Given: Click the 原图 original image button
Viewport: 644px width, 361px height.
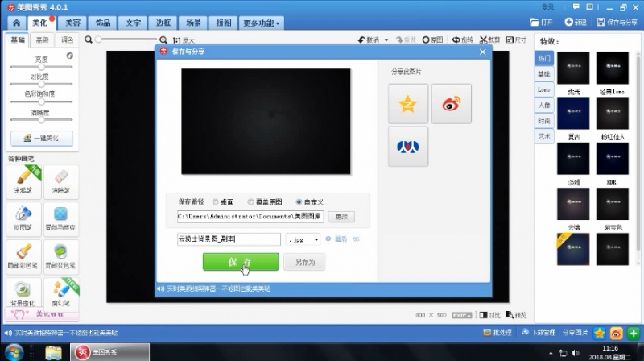Looking at the screenshot, I should pos(432,39).
